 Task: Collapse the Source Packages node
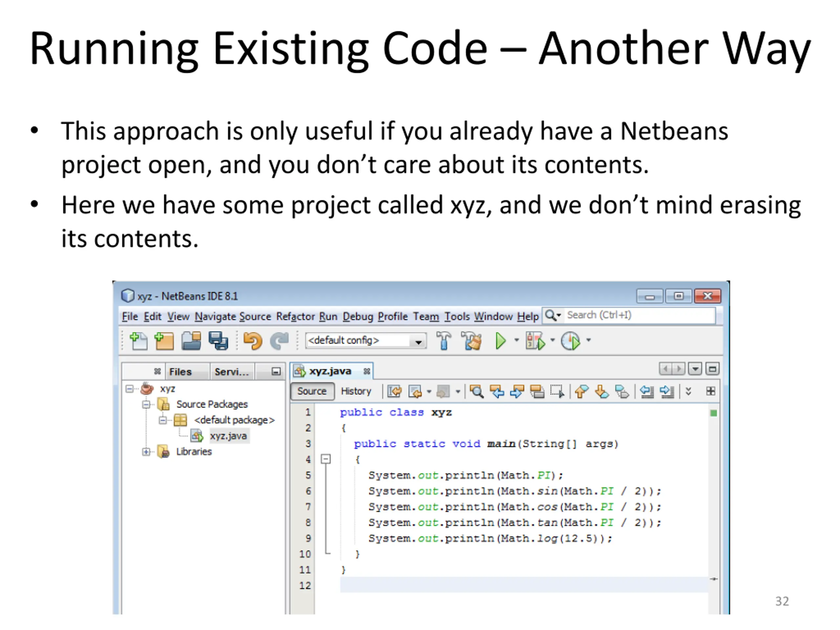pyautogui.click(x=146, y=405)
